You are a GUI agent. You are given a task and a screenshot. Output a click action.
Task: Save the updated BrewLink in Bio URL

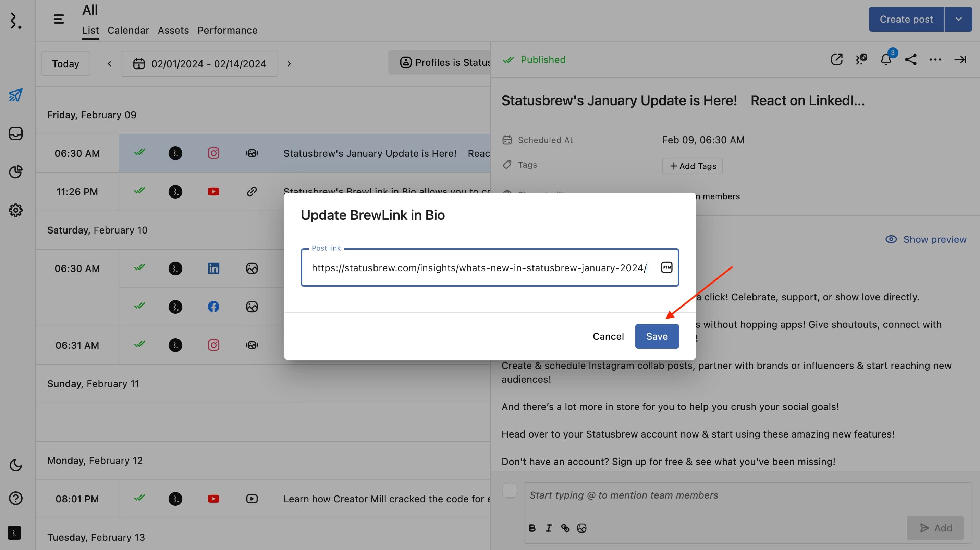point(656,336)
